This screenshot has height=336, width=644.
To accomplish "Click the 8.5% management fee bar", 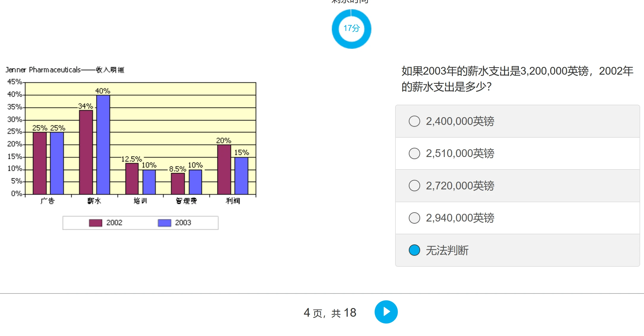I will [178, 183].
